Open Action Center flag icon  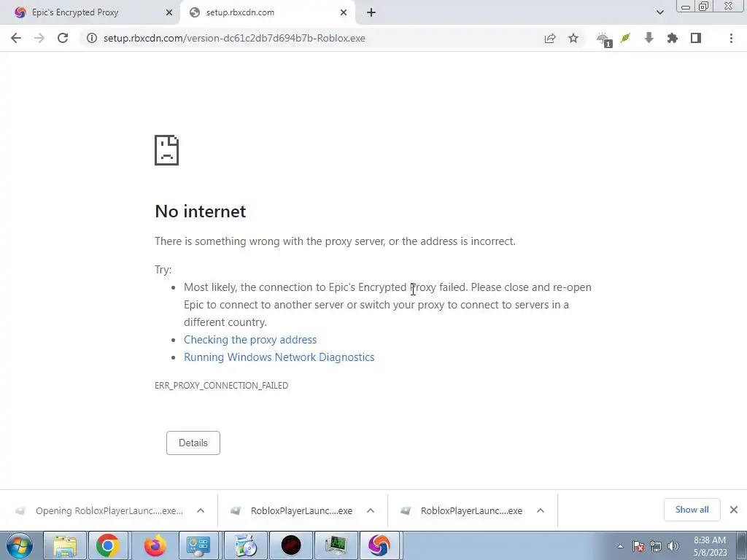tap(638, 546)
